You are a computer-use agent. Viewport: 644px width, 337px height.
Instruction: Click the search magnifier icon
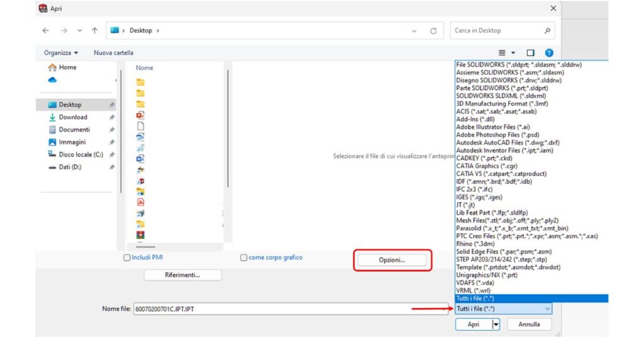[547, 30]
